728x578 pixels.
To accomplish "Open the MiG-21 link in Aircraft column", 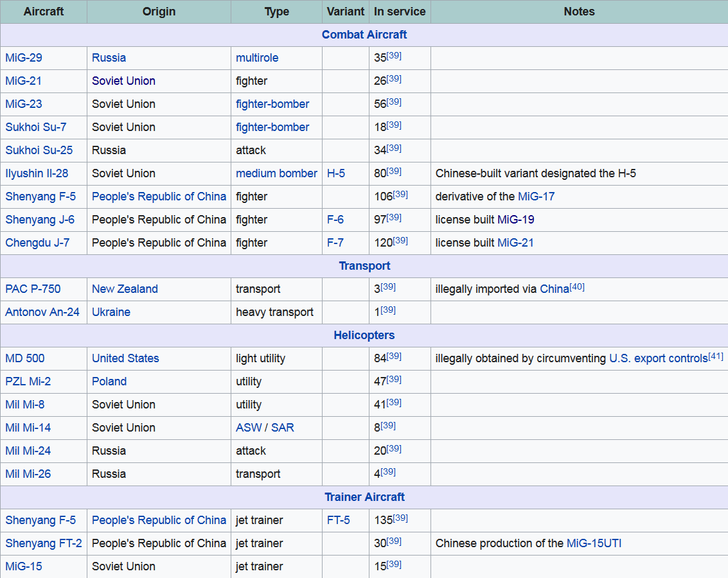I will 24,81.
